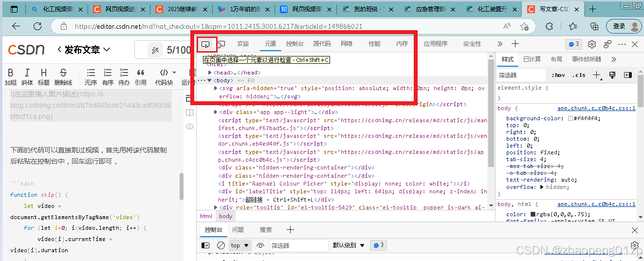Viewport: 644px width, 261px height.
Task: Insert a blockquote (引用)
Action: point(141,77)
